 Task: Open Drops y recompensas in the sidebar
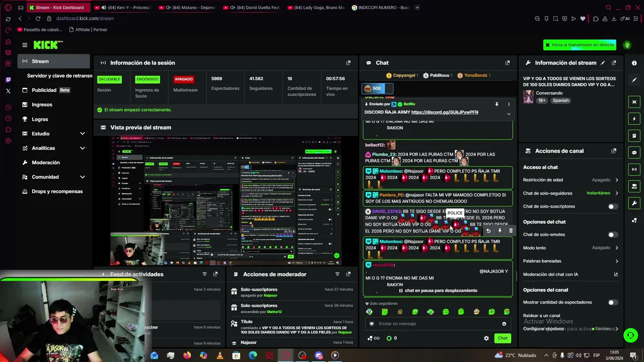54,192
